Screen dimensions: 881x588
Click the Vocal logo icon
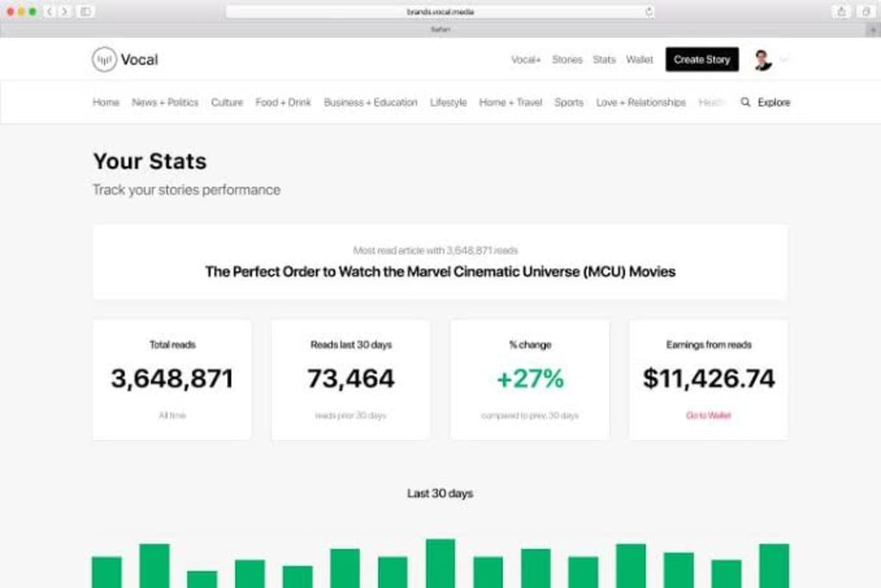(x=104, y=59)
